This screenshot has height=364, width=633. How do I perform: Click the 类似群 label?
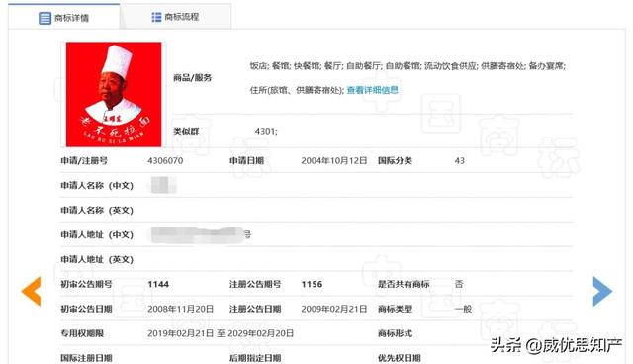[186, 132]
